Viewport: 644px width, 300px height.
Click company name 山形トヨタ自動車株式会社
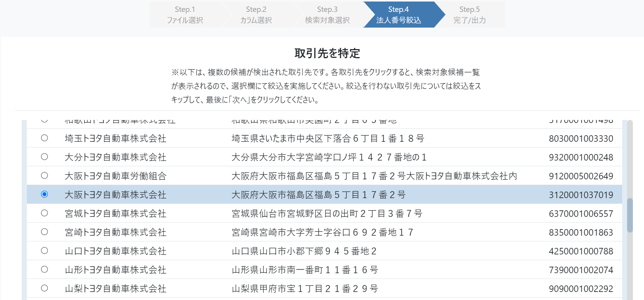(116, 270)
